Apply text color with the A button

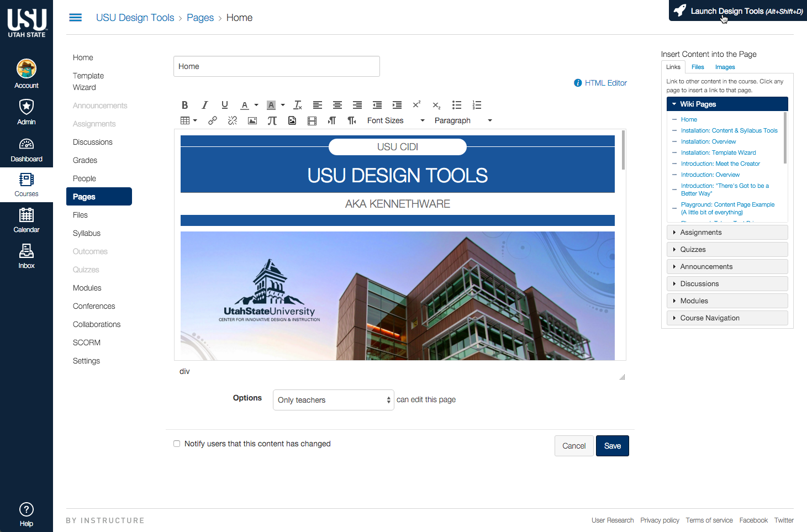click(245, 105)
